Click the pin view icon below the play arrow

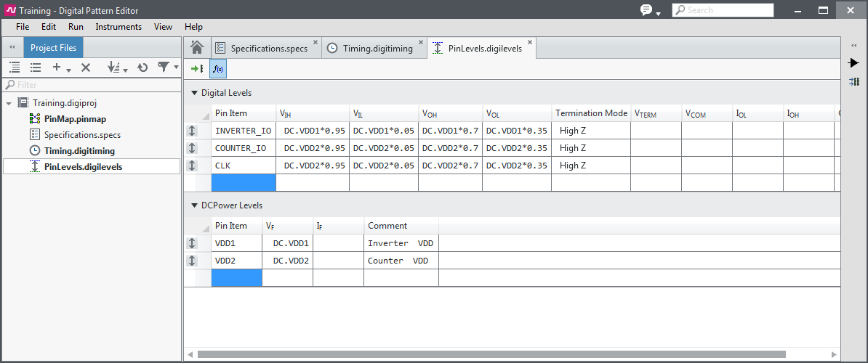[x=854, y=82]
